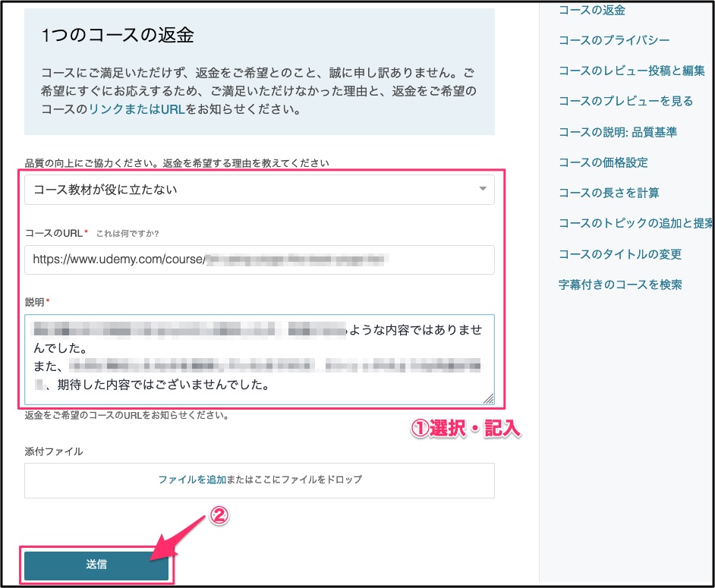Open コースの価格設定 sidebar link
The height and width of the screenshot is (588, 715).
click(x=603, y=162)
